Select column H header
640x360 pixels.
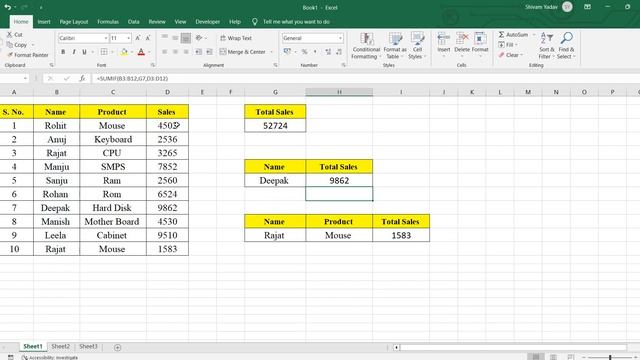tap(339, 92)
